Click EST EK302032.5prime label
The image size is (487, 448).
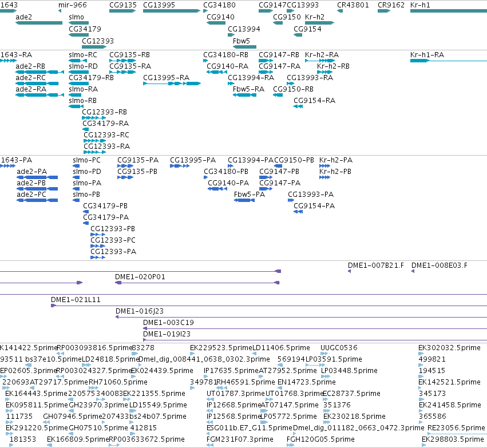[x=449, y=348]
